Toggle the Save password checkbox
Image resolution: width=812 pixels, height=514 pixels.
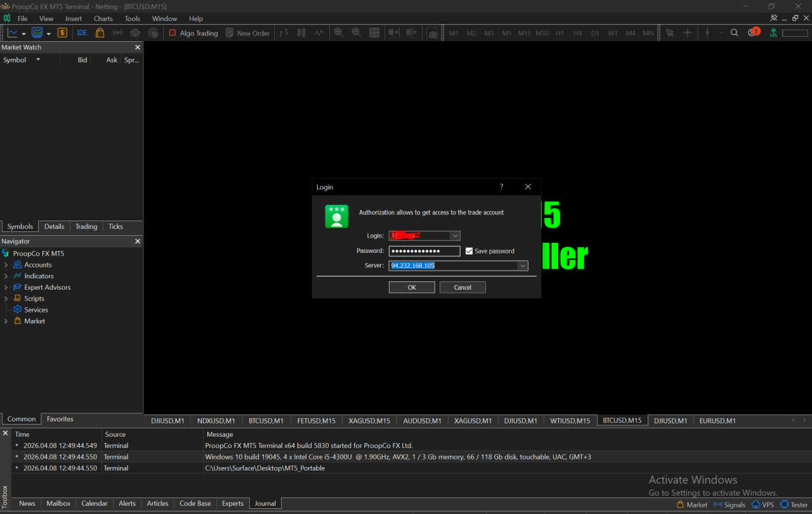pyautogui.click(x=469, y=251)
